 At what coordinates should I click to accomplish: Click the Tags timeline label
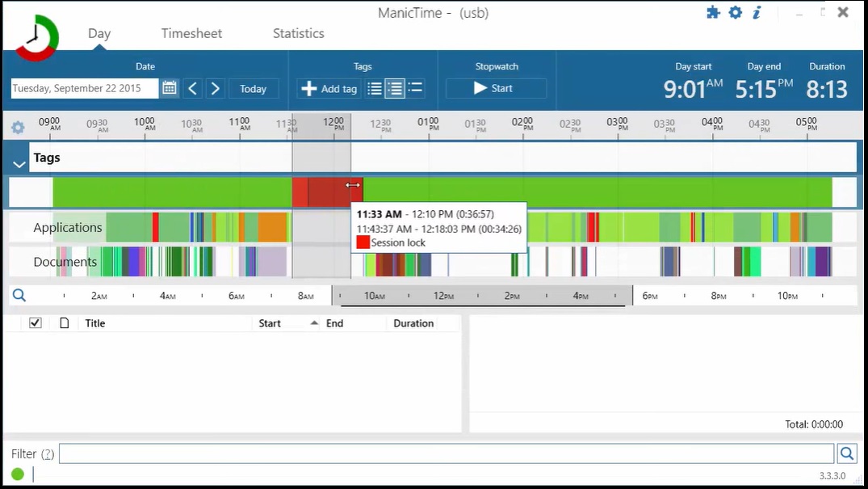coord(47,158)
